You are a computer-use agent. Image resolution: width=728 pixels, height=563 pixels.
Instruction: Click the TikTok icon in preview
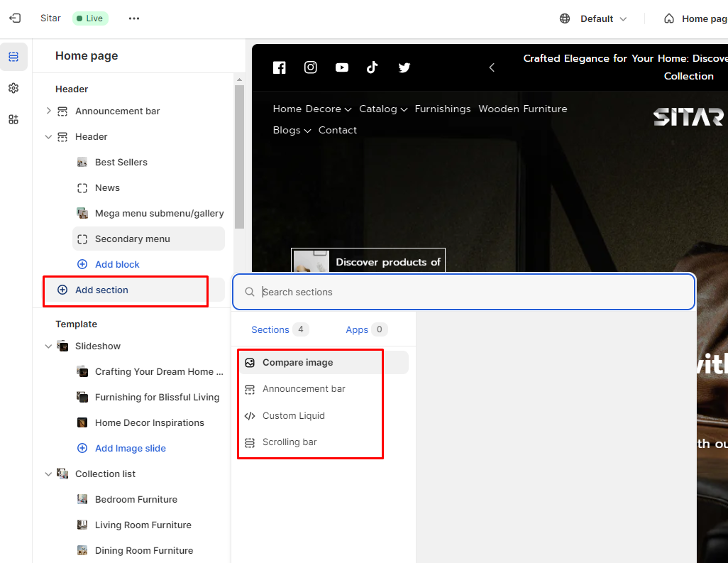pyautogui.click(x=373, y=67)
